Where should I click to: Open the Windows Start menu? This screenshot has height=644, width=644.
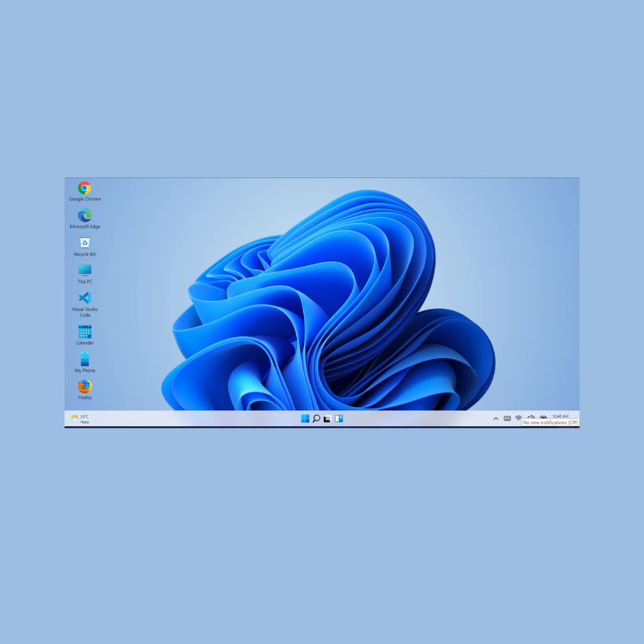pyautogui.click(x=305, y=419)
